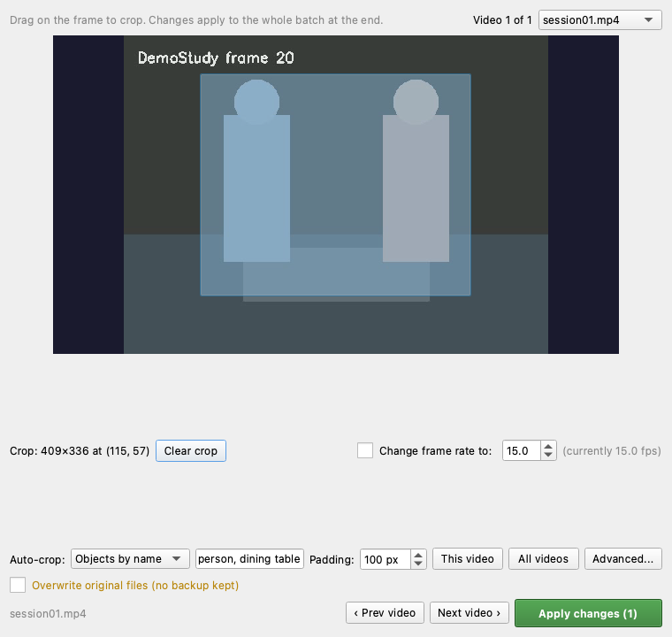The height and width of the screenshot is (637, 672).
Task: Increase frame rate with up stepper arrow
Action: (x=548, y=447)
